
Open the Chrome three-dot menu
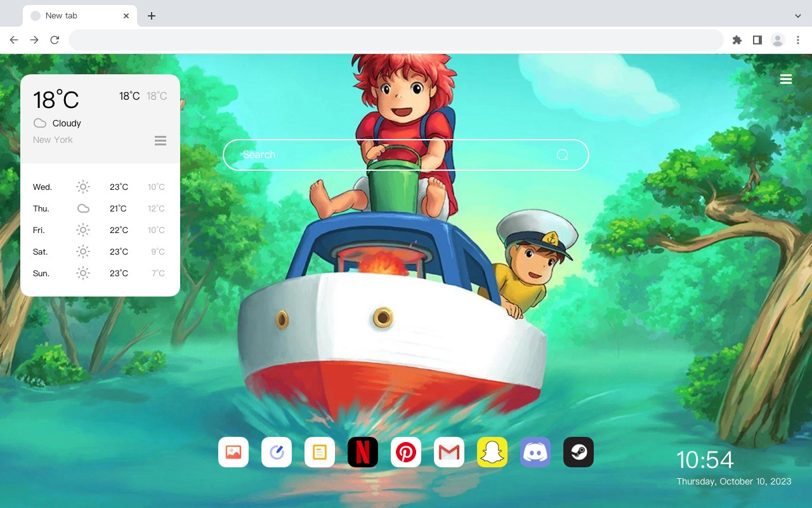coord(798,40)
